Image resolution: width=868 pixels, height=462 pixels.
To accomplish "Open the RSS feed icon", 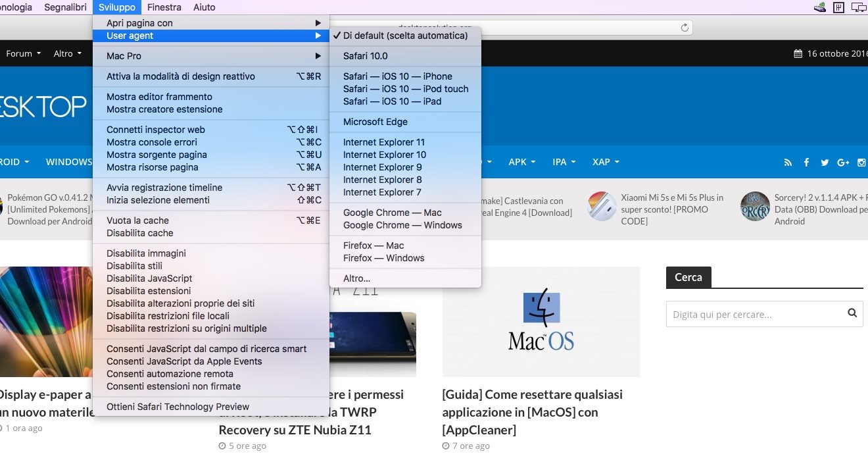I will [x=788, y=163].
